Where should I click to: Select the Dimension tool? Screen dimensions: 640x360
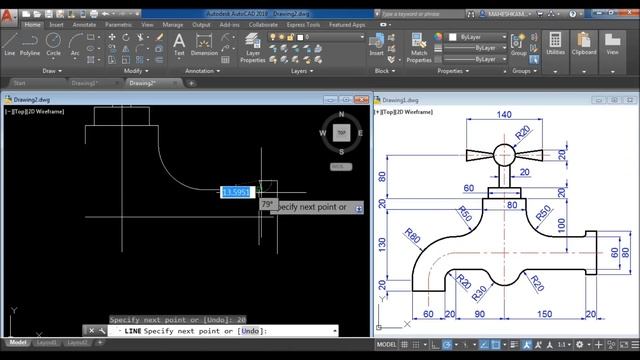click(x=204, y=44)
